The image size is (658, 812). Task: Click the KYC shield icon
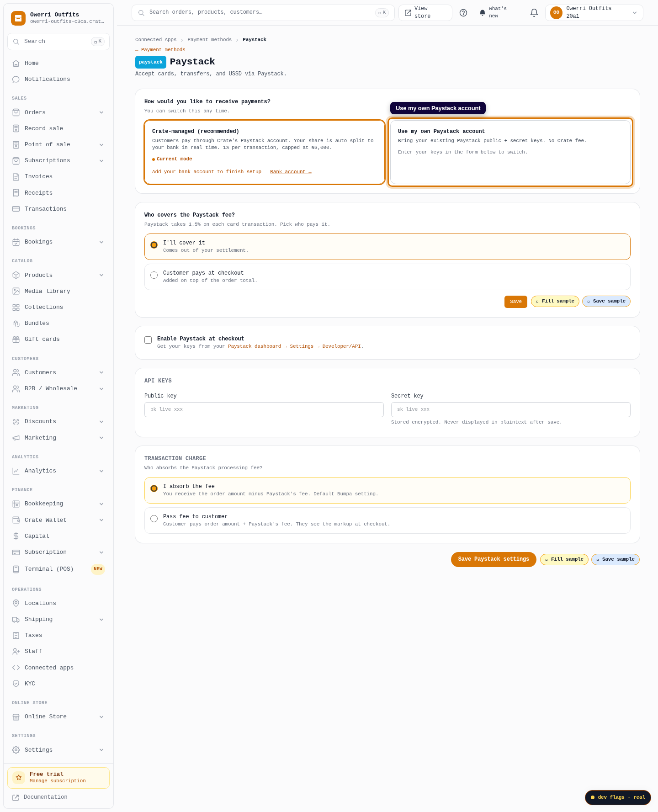pyautogui.click(x=16, y=684)
